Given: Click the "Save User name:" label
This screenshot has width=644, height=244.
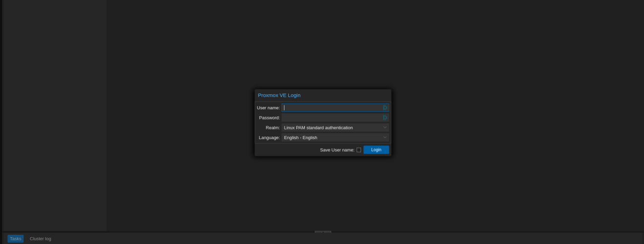Looking at the screenshot, I should 337,150.
